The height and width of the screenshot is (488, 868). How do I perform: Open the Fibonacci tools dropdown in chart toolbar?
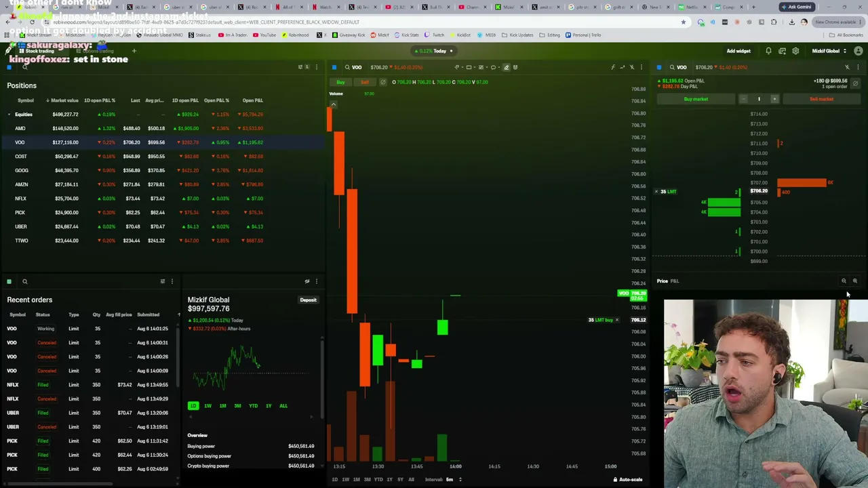click(x=482, y=67)
